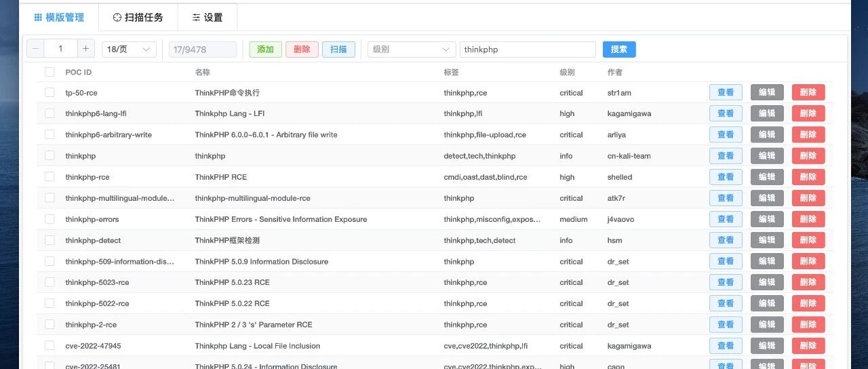Delete the cn-kali-team thinkphp row

[808, 155]
